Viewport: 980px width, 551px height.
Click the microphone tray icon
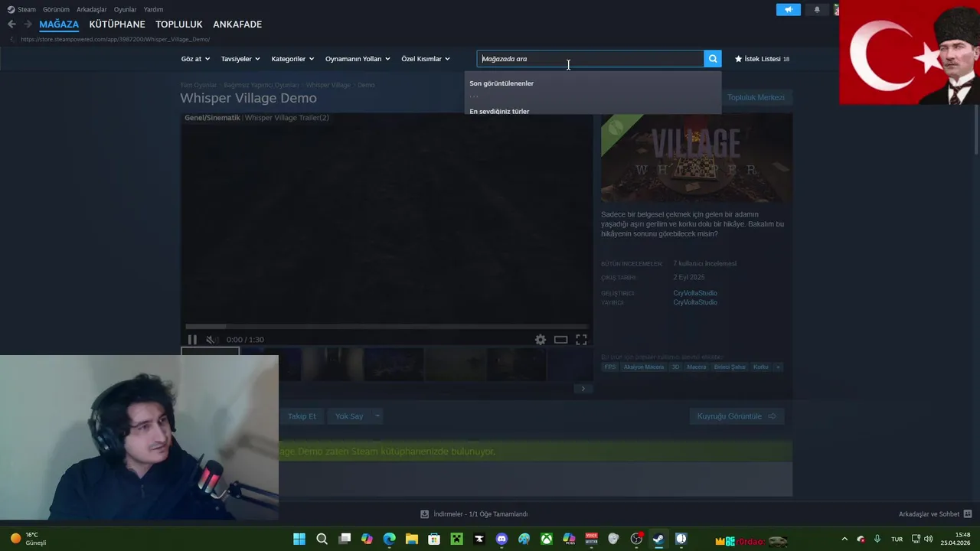pos(877,540)
